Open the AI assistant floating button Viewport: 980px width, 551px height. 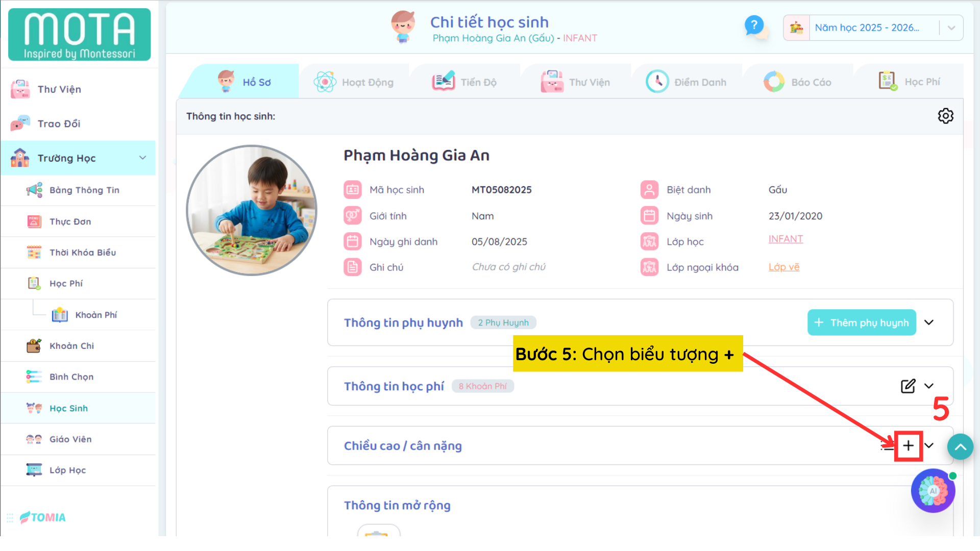933,491
